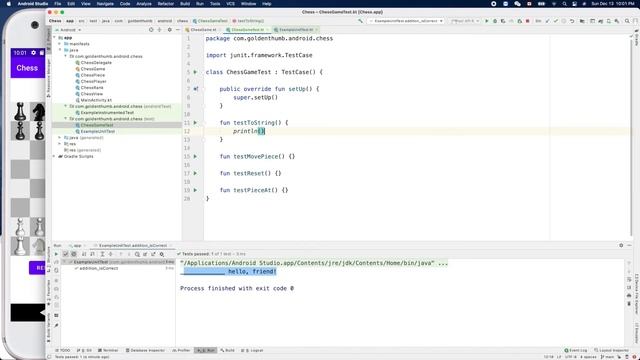Open Search Everywhere magnifier icon

[x=627, y=21]
